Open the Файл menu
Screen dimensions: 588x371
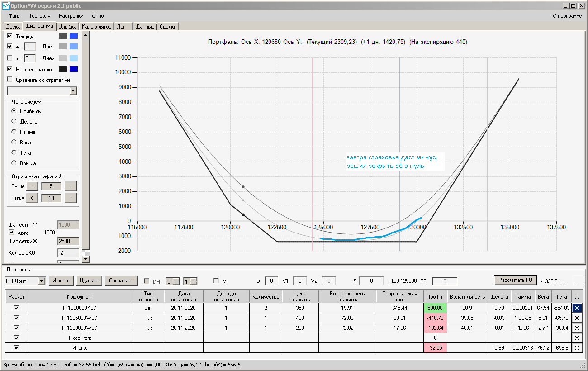coord(14,16)
